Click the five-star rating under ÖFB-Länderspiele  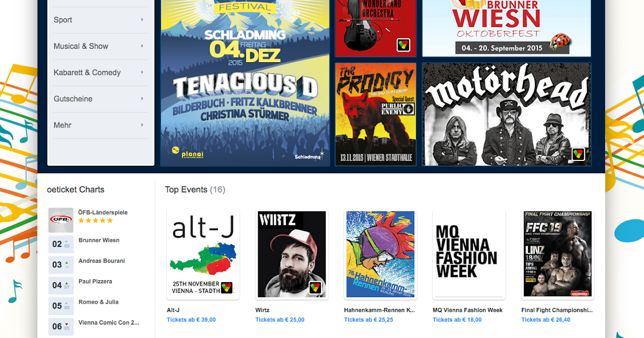[96, 221]
